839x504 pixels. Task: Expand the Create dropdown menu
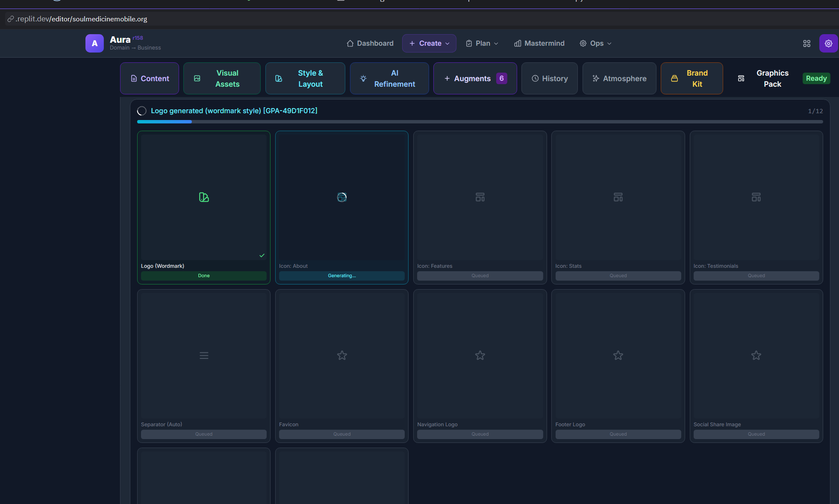429,44
